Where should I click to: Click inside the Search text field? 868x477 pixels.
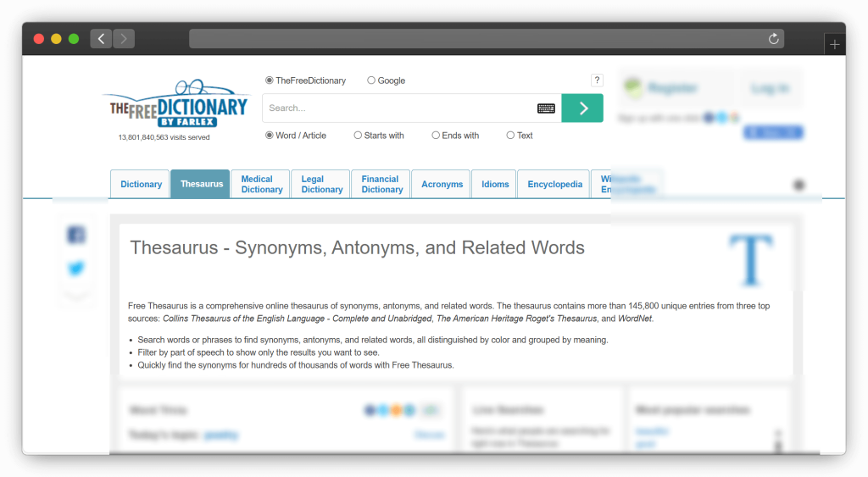(398, 108)
